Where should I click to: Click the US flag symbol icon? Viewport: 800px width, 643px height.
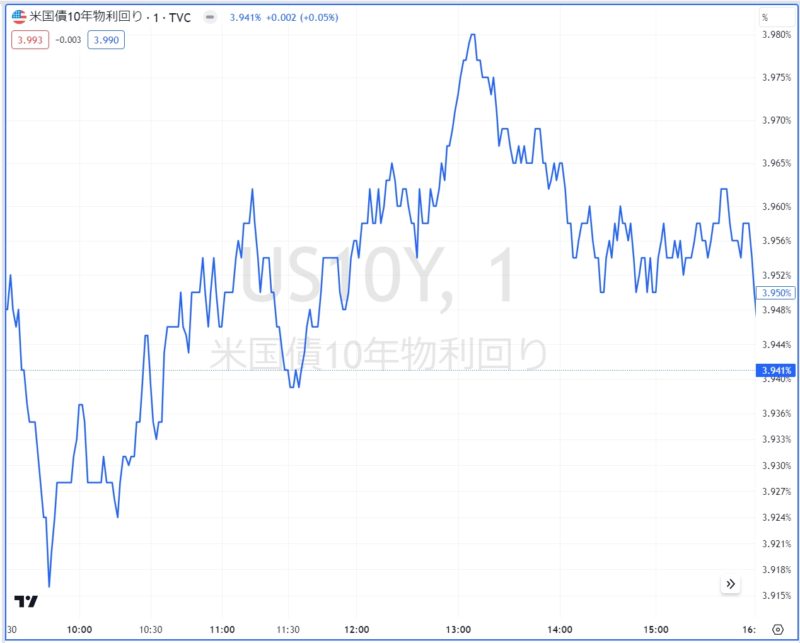(18, 17)
